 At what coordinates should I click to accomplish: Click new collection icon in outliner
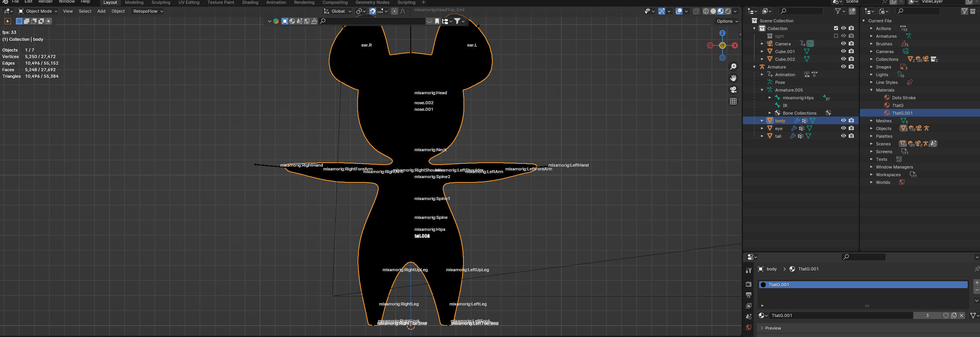tap(852, 11)
